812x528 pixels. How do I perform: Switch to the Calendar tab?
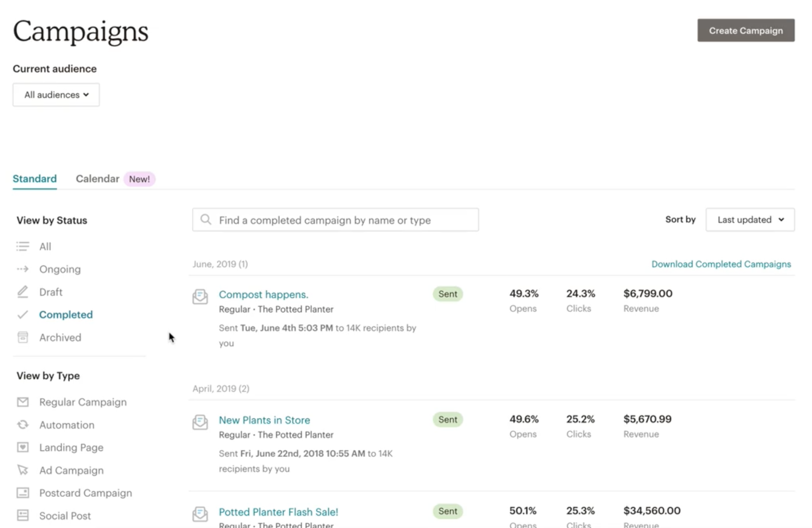tap(97, 179)
